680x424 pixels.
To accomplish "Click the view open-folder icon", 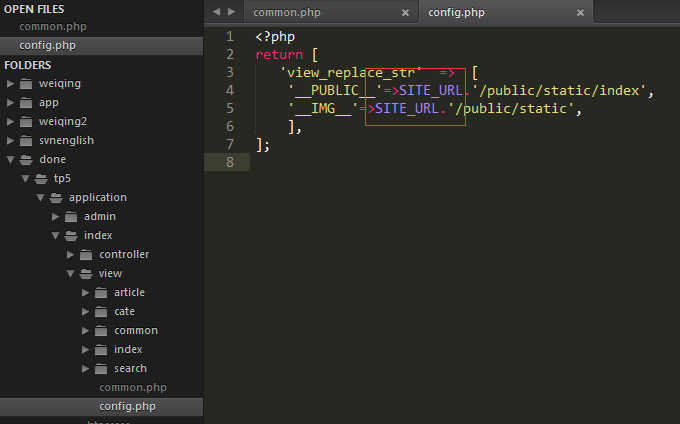I will (x=86, y=274).
